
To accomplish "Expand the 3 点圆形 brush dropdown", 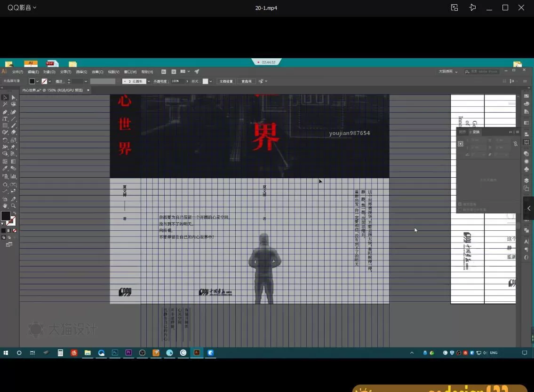I will (x=149, y=81).
